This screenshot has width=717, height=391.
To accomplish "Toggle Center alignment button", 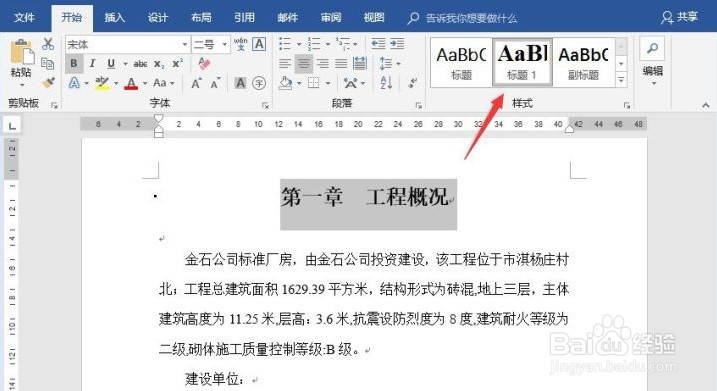I will (x=304, y=64).
